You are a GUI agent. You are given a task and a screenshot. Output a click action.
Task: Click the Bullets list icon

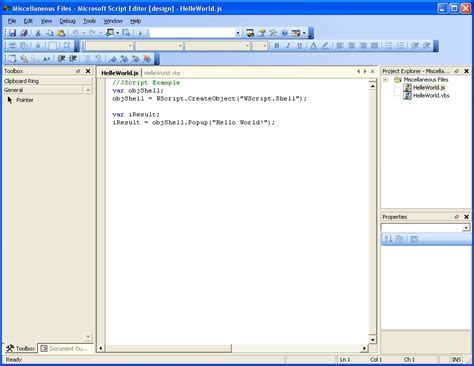(389, 46)
